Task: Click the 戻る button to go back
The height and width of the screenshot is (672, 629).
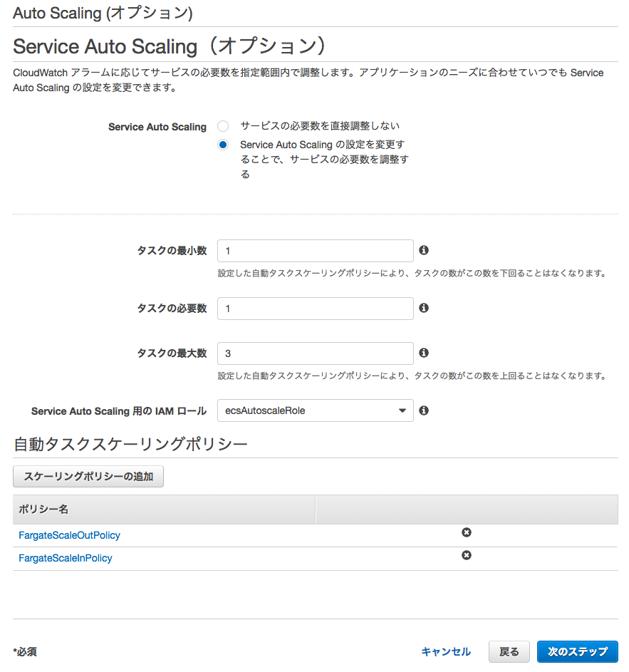Action: tap(509, 651)
